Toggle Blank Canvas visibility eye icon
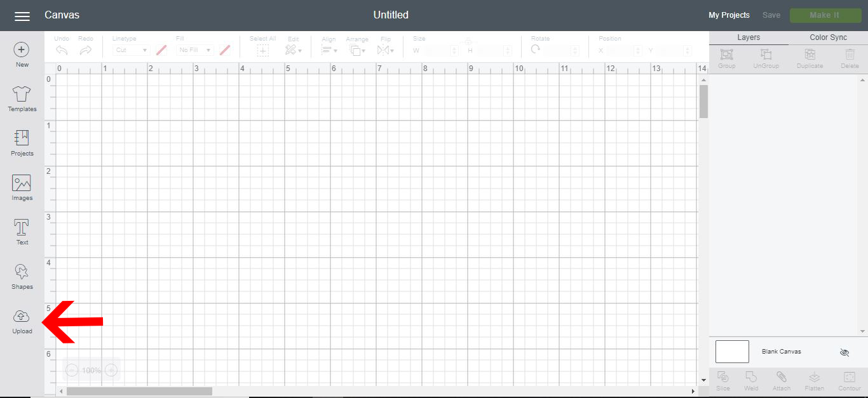Screen dimensions: 868x398 tap(844, 352)
